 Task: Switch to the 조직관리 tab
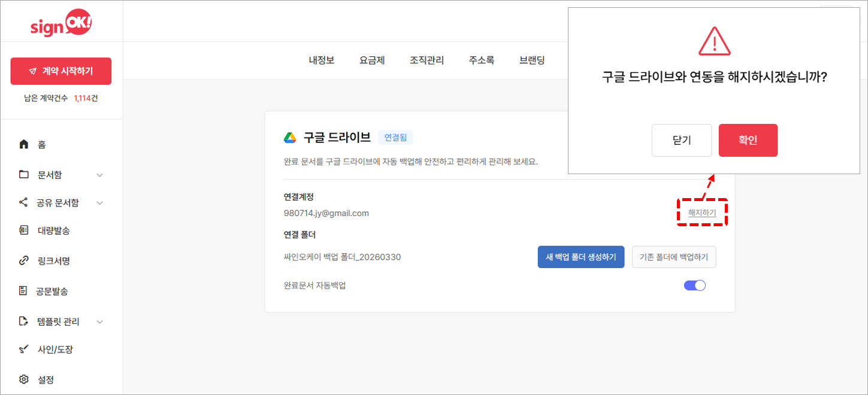427,60
